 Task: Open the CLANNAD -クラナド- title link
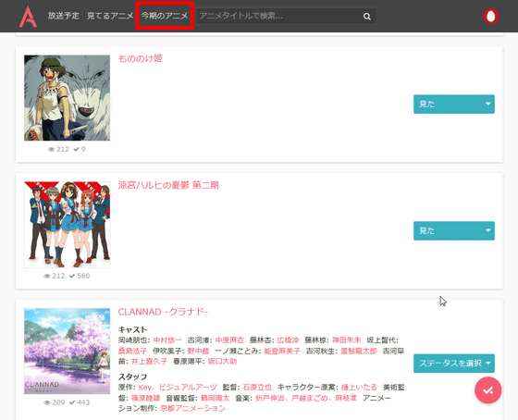pyautogui.click(x=163, y=312)
